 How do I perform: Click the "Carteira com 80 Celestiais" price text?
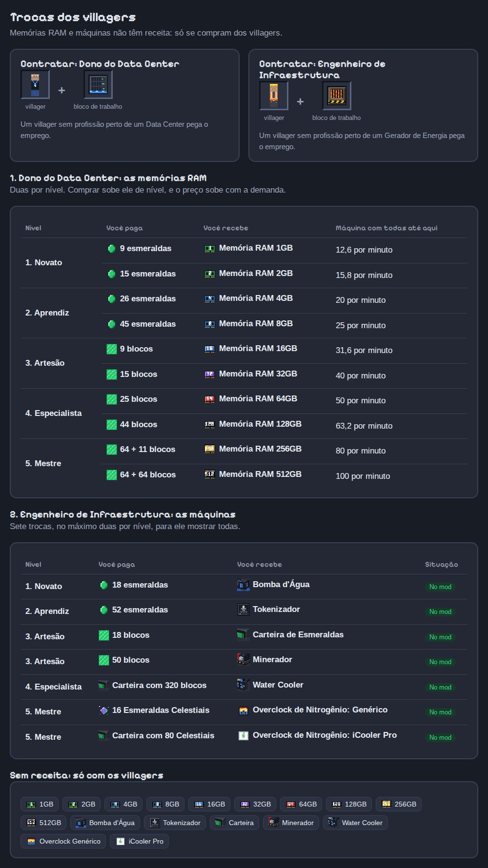coord(163,735)
